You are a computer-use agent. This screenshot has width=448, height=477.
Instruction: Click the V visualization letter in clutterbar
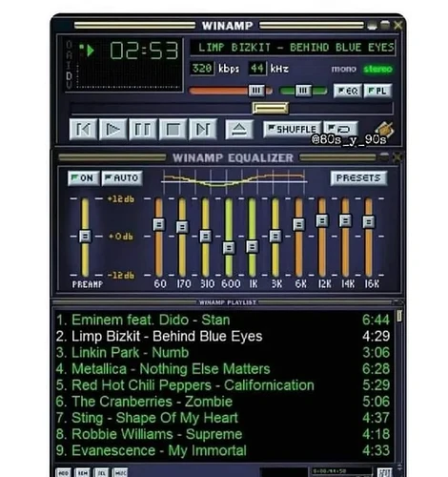click(x=69, y=84)
